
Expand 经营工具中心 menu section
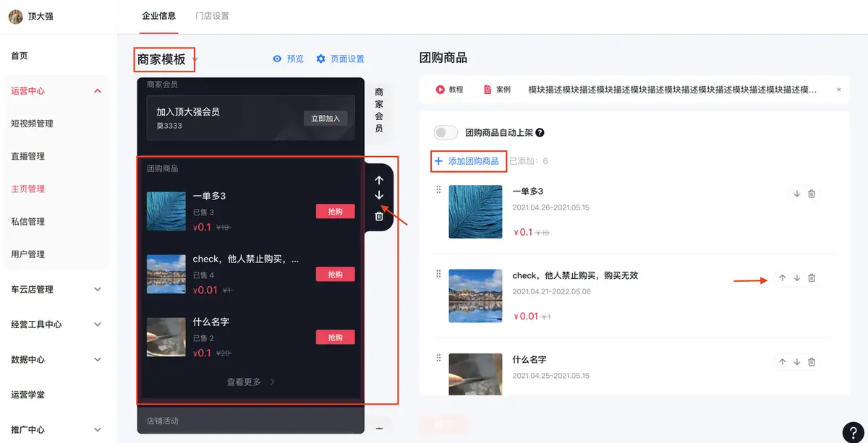coord(98,324)
